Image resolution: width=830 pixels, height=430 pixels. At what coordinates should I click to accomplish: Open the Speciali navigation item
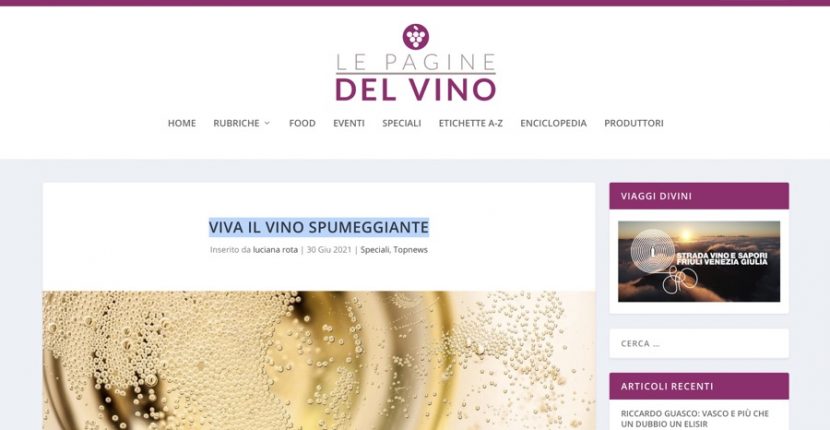pyautogui.click(x=402, y=123)
